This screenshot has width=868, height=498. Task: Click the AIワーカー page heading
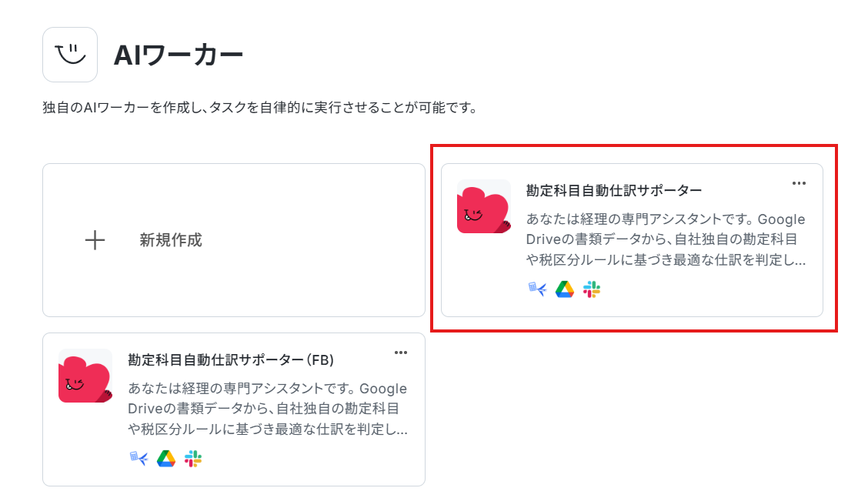[x=179, y=55]
